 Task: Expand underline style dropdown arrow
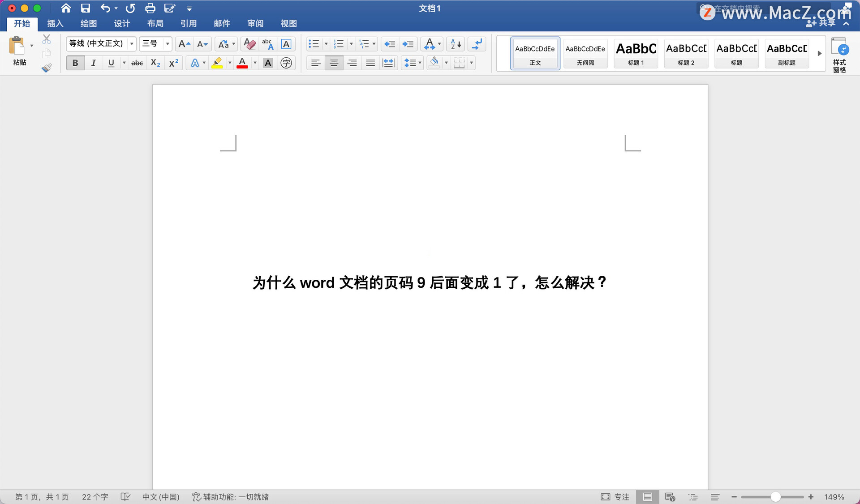click(x=124, y=63)
